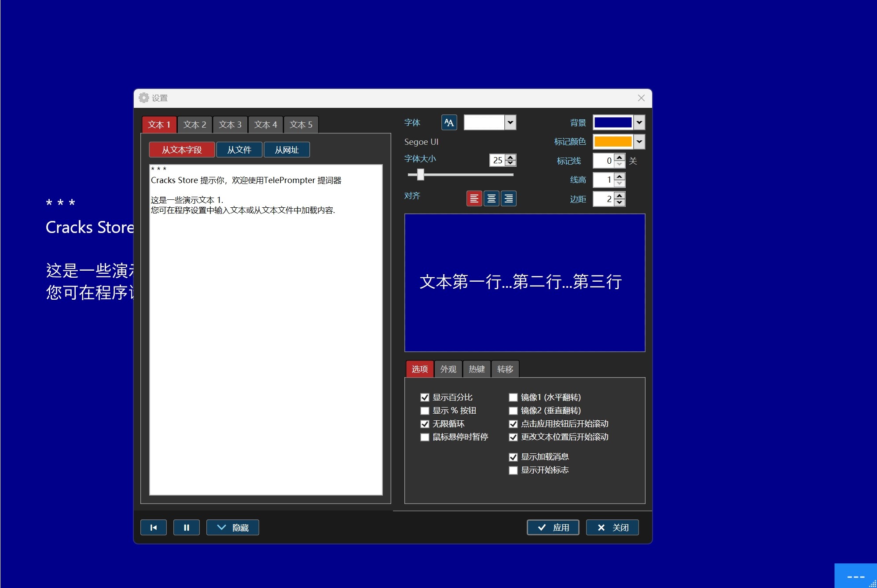Open the 转移 tab
877x588 pixels.
505,369
